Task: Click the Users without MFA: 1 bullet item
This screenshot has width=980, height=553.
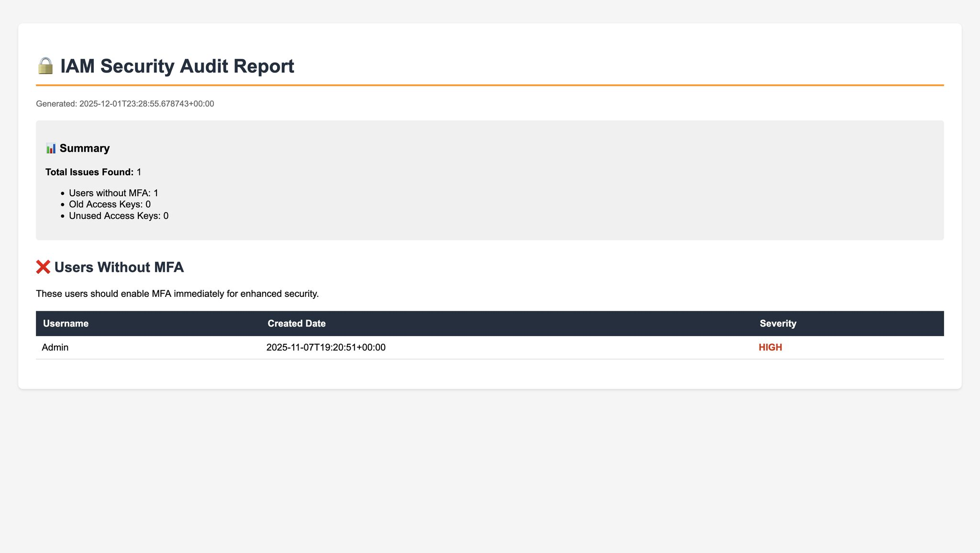Action: coord(113,192)
